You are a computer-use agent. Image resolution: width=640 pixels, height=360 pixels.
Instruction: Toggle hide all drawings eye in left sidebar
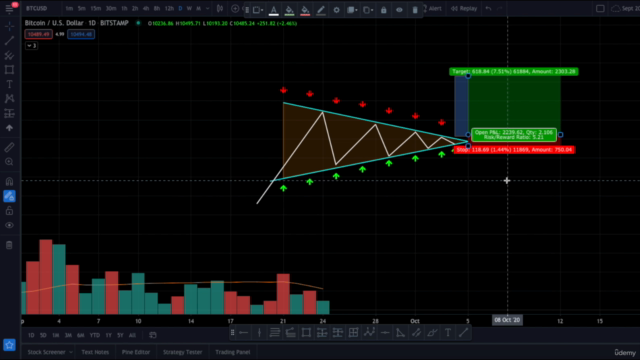9,225
